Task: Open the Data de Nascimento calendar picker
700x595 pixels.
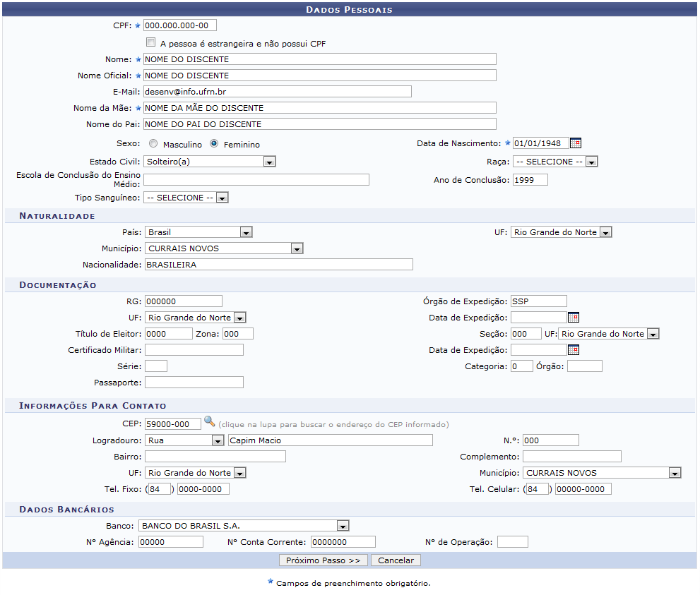Action: click(576, 143)
